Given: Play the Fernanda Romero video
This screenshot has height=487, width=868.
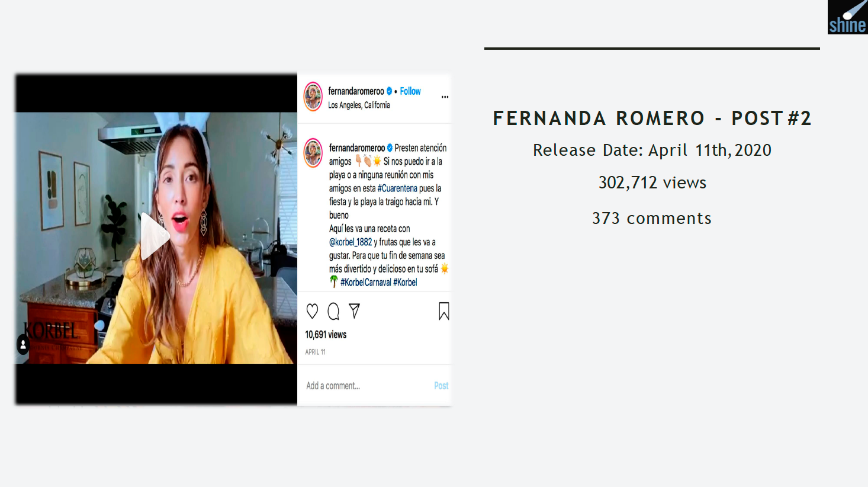Looking at the screenshot, I should point(155,236).
